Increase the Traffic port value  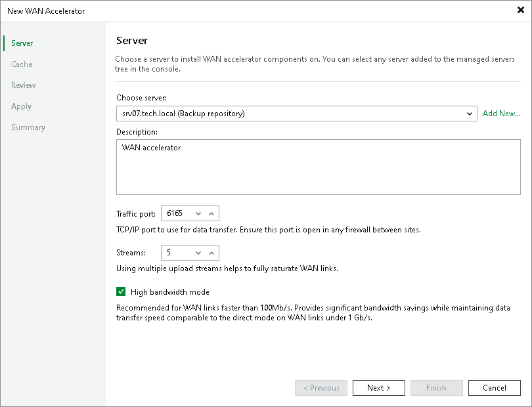click(x=211, y=214)
